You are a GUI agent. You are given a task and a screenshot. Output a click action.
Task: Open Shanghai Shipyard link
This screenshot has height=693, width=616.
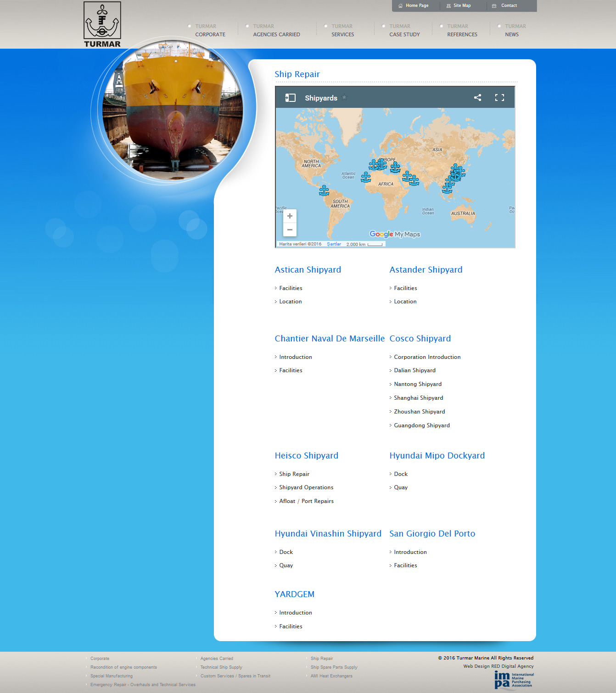[419, 398]
